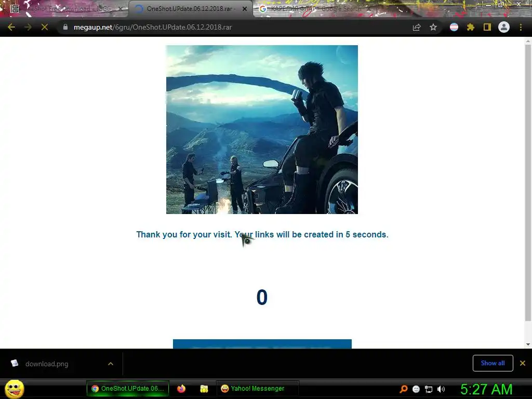Click the scrollbar down arrow
The height and width of the screenshot is (399, 532).
tap(528, 344)
